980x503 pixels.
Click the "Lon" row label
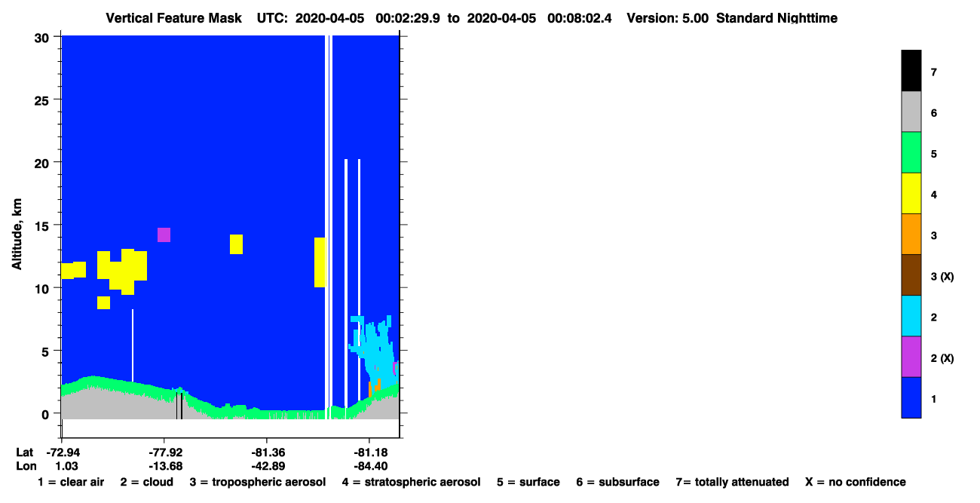25,466
